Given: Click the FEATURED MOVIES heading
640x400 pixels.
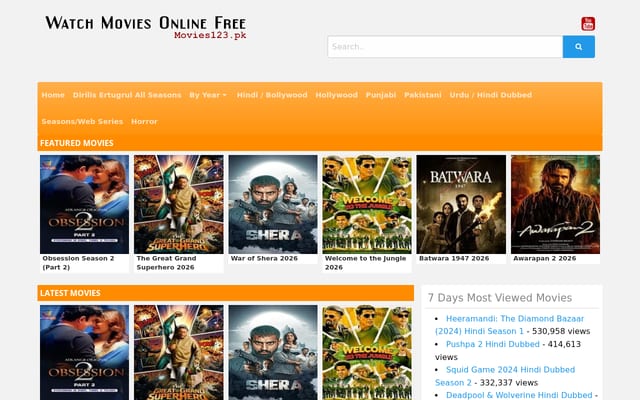Looking at the screenshot, I should (77, 143).
